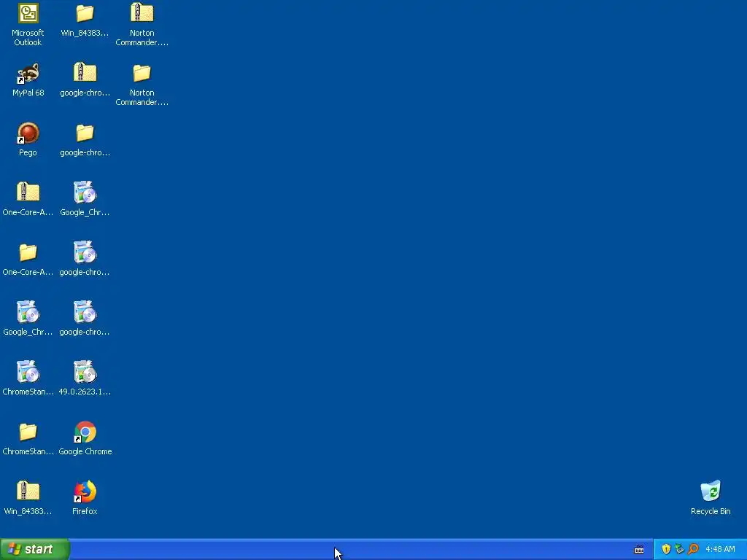Image resolution: width=747 pixels, height=560 pixels.
Task: Click the 4:48 AM taskbar clock
Action: tap(720, 550)
